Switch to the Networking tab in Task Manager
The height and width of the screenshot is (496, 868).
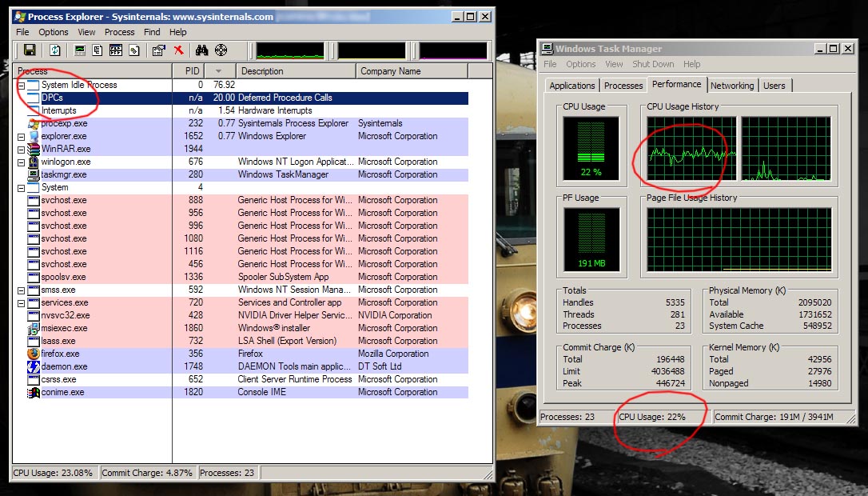(732, 86)
